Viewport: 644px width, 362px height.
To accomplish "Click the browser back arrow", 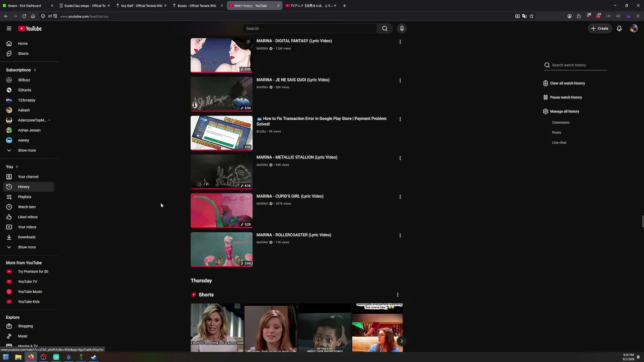I will [6, 16].
